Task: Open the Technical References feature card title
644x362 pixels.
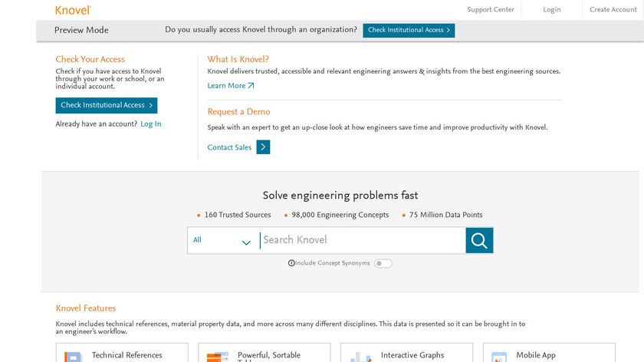Action: [x=127, y=355]
